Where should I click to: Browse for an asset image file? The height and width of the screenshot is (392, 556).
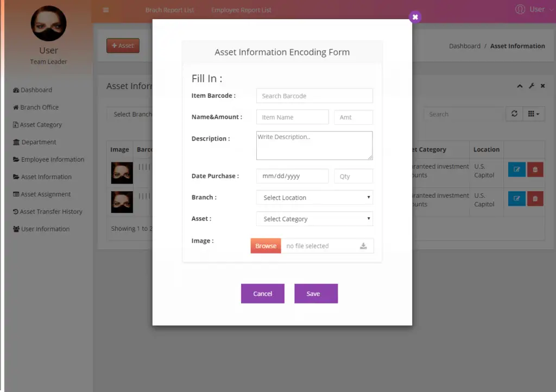point(265,245)
